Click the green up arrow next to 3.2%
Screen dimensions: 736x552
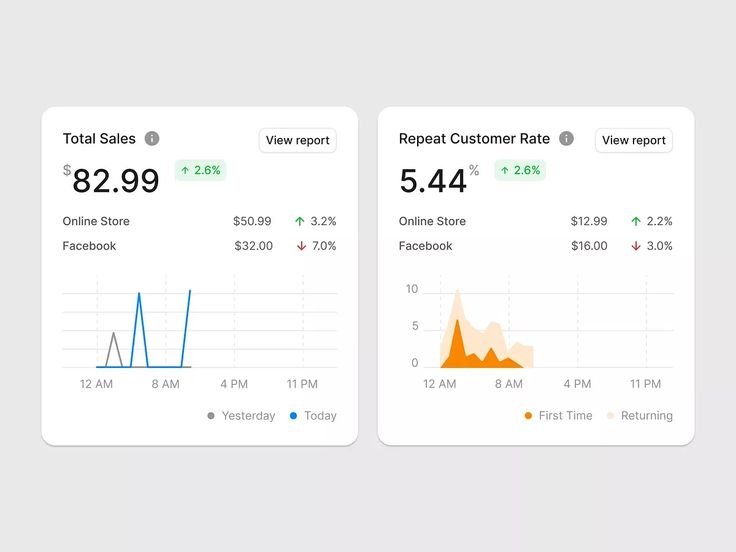point(299,221)
